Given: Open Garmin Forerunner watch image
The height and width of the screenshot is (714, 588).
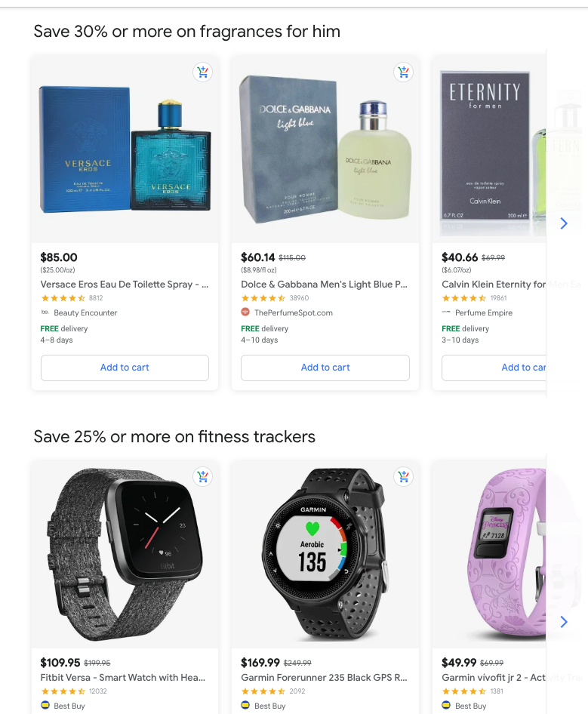Looking at the screenshot, I should [x=325, y=555].
